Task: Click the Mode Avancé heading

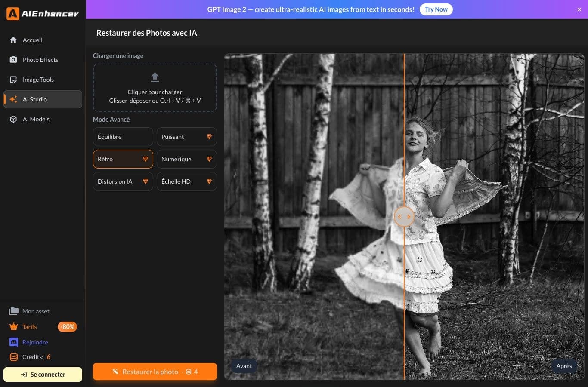Action: click(111, 120)
